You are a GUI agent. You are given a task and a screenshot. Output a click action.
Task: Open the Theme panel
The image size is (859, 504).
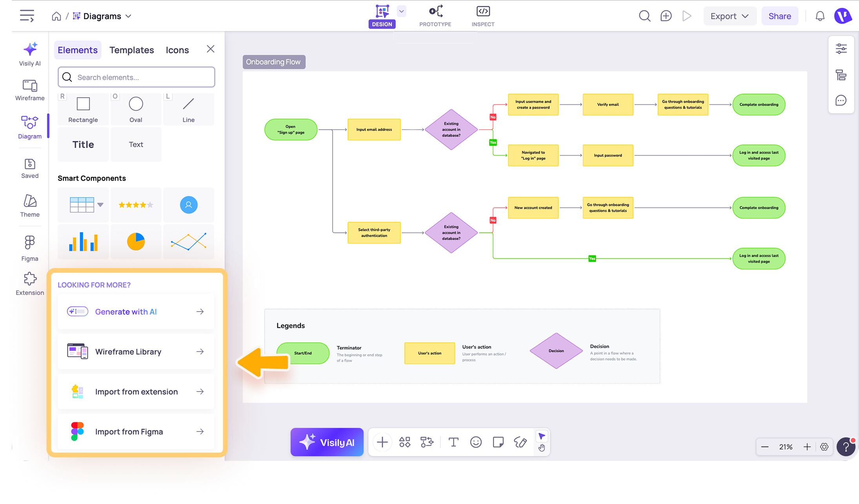pos(30,206)
